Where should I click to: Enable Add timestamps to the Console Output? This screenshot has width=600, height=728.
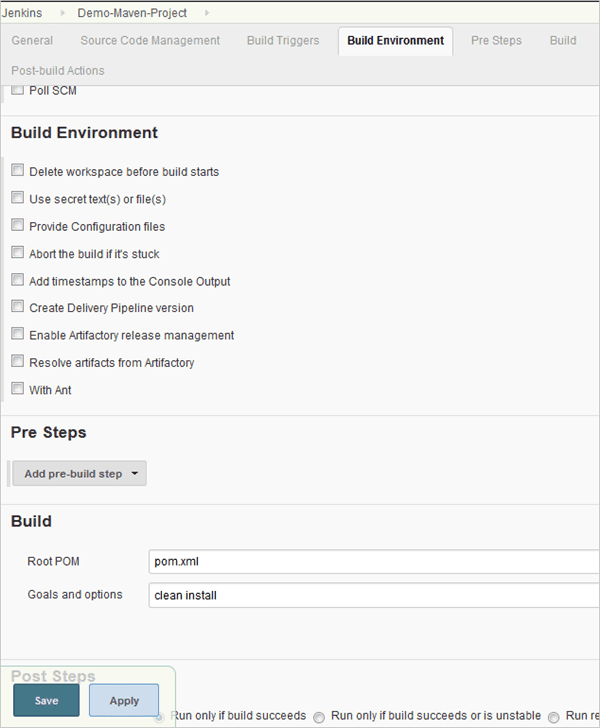pyautogui.click(x=18, y=280)
